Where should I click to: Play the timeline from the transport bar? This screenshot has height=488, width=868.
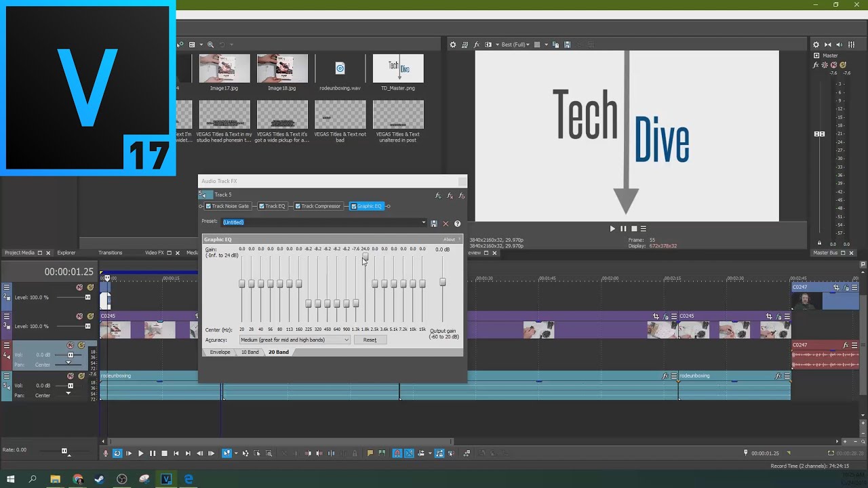[x=140, y=453]
